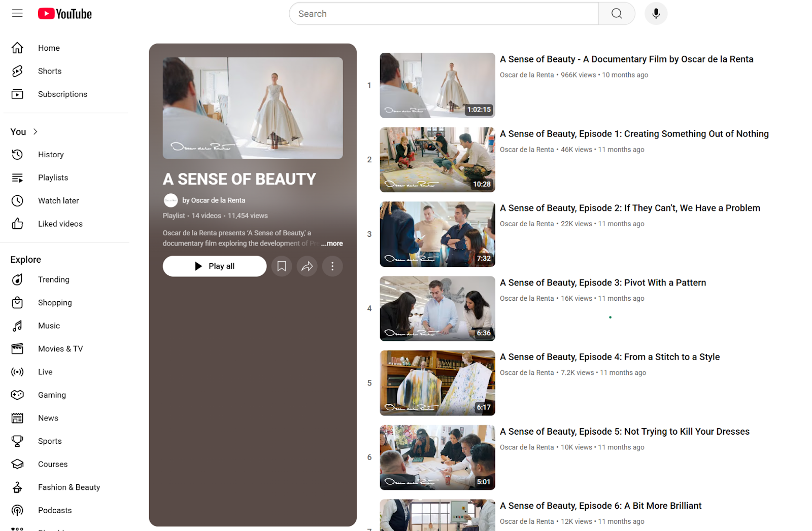This screenshot has width=812, height=531.
Task: Open Episode 2 If They Can't title
Action: 630,208
